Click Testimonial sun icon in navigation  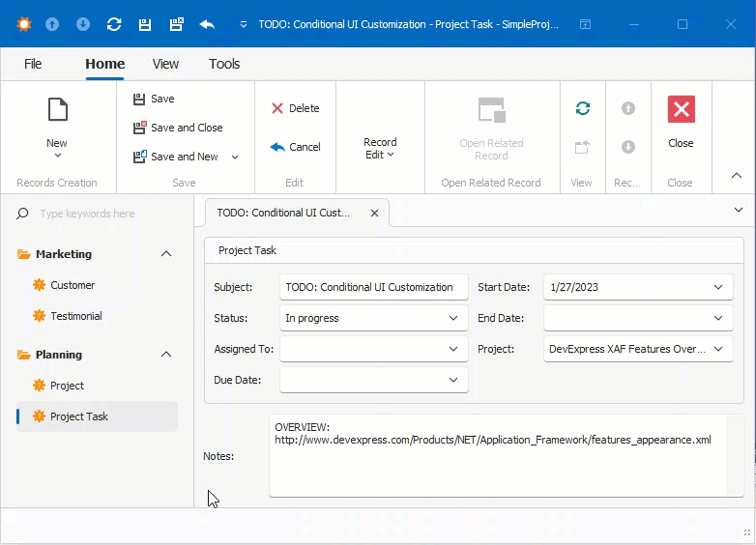(x=39, y=316)
